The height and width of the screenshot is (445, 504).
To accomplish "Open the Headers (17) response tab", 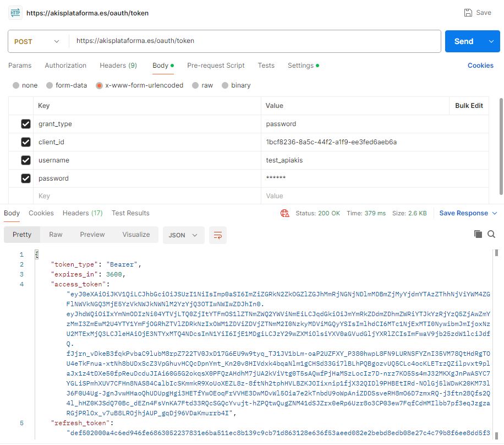I will (x=83, y=213).
